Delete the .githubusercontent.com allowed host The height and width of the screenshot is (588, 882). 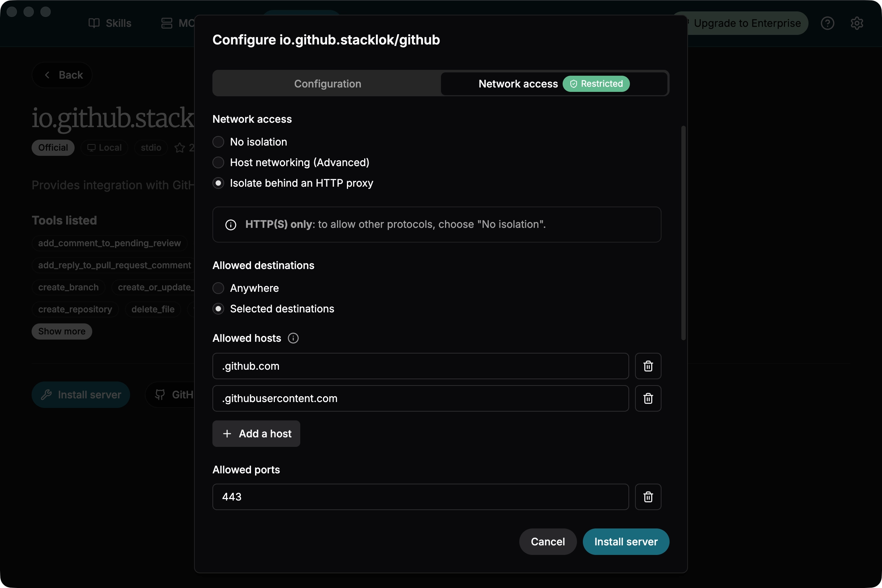point(648,398)
